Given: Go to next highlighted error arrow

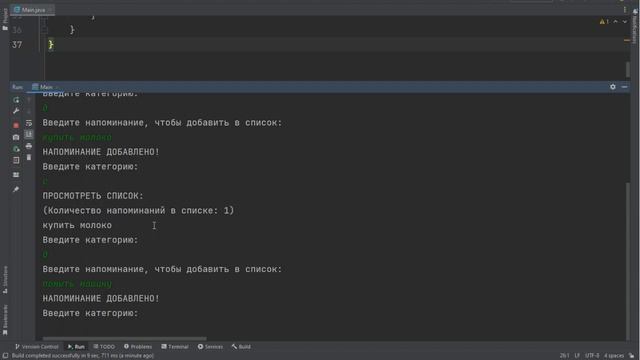Looking at the screenshot, I should (624, 22).
